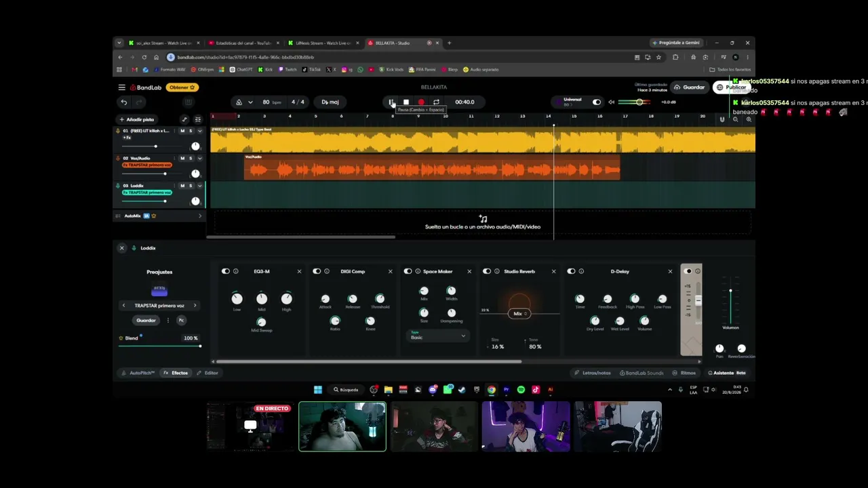Remove the D-Delay effect
The height and width of the screenshot is (488, 868).
pos(670,271)
